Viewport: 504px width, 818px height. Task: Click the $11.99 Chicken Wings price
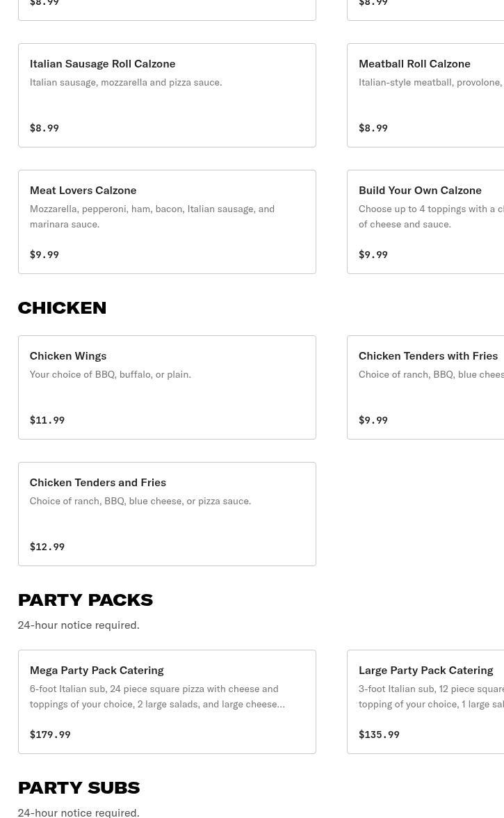pos(47,420)
